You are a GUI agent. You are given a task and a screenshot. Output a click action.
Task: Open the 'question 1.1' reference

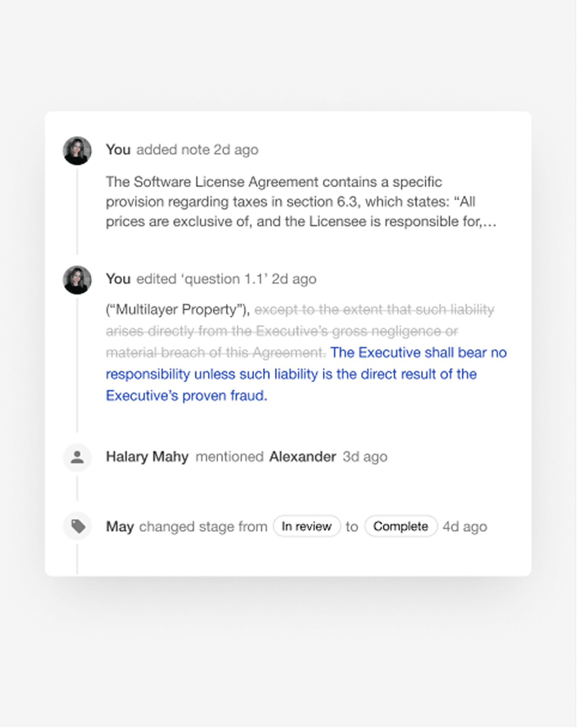[x=224, y=279]
